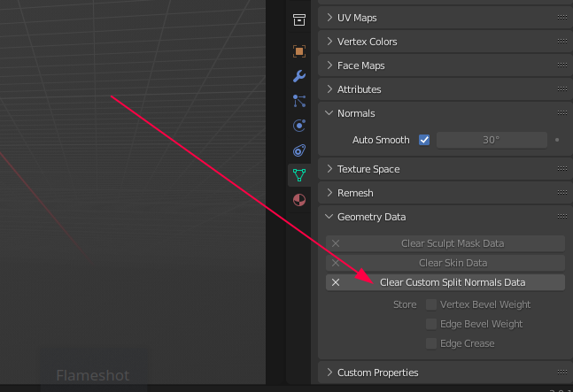
Task: Grab the UV Maps panel drag handle
Action: pyautogui.click(x=562, y=17)
